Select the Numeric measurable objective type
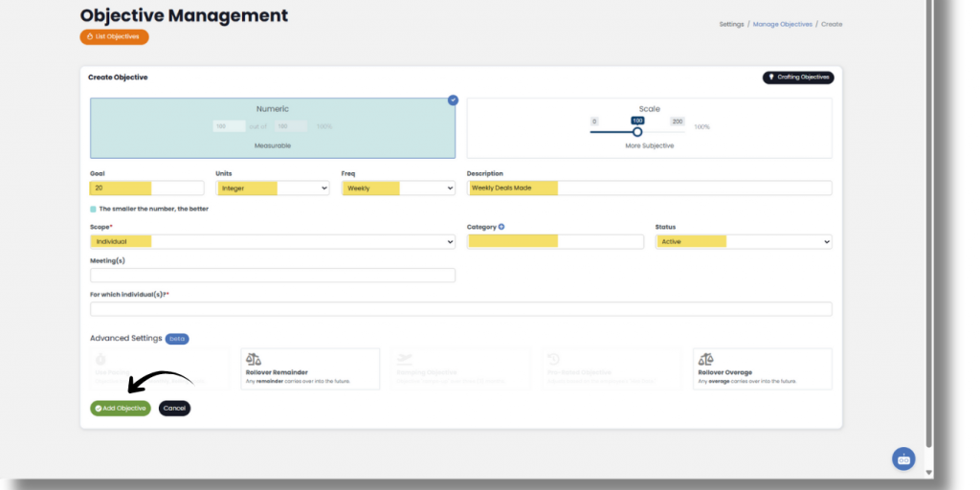 pyautogui.click(x=273, y=128)
